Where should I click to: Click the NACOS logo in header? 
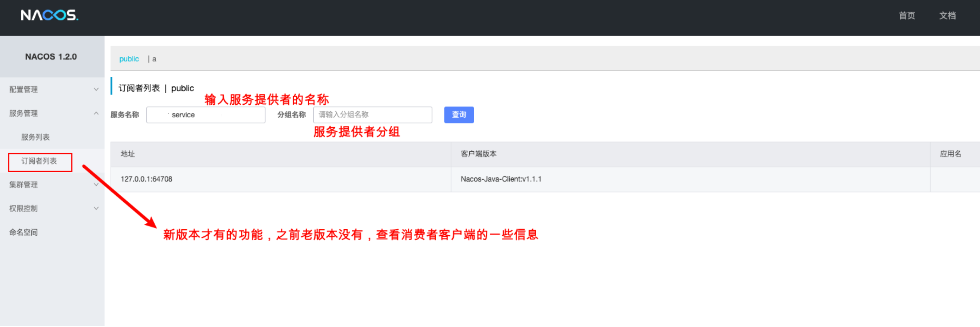tap(49, 15)
